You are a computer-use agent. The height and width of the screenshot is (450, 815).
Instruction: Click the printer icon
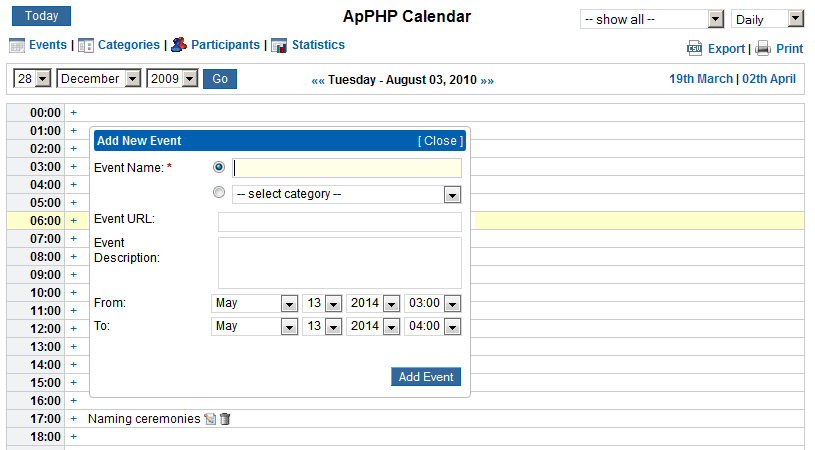[x=763, y=48]
